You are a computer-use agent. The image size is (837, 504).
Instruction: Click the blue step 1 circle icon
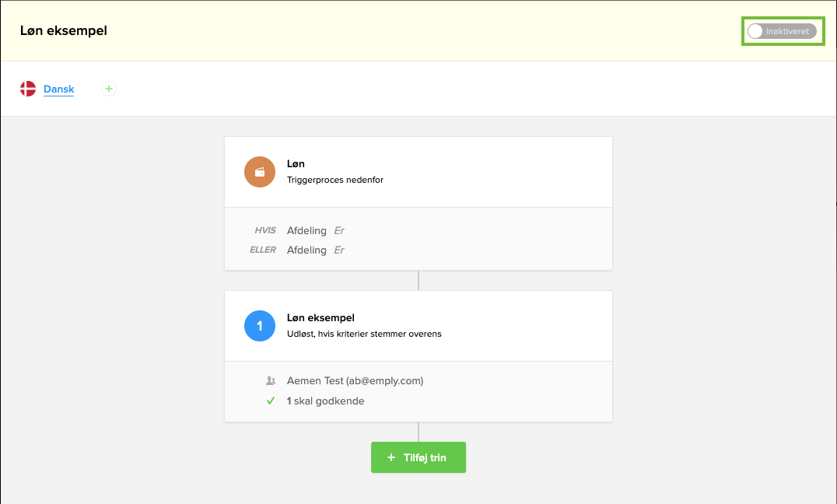[x=260, y=326]
